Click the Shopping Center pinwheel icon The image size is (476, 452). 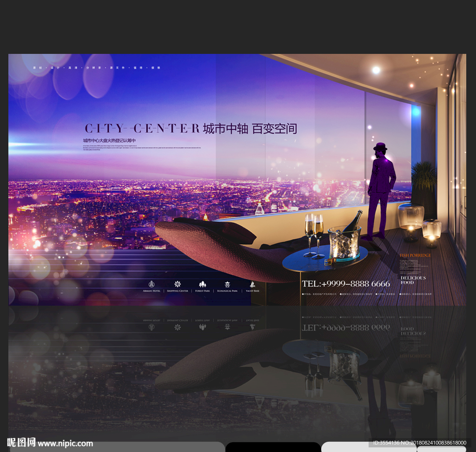[x=178, y=284]
